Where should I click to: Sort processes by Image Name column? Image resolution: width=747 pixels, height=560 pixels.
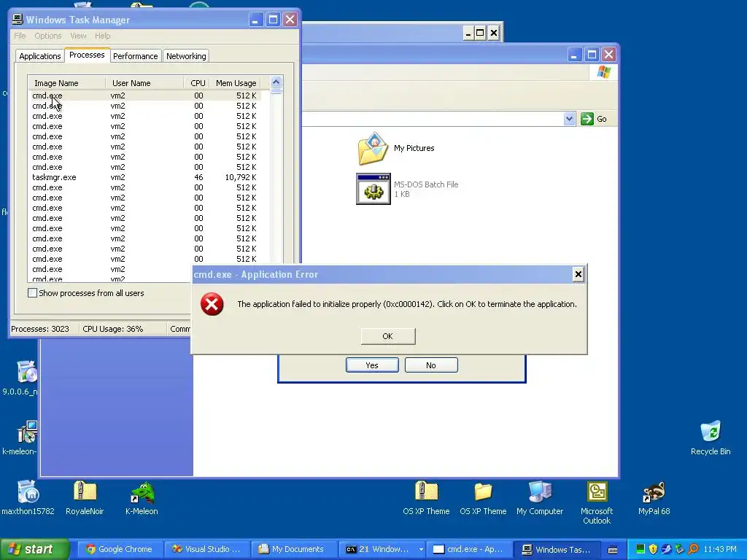[66, 83]
